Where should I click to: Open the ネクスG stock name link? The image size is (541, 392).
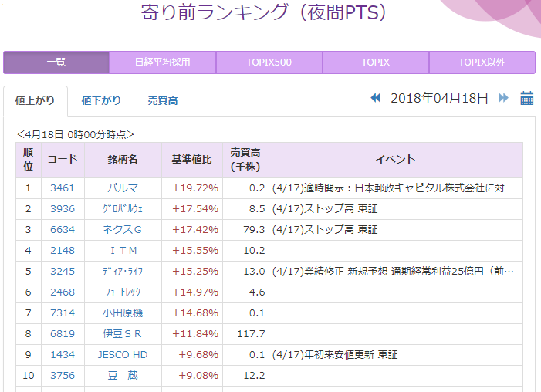122,230
